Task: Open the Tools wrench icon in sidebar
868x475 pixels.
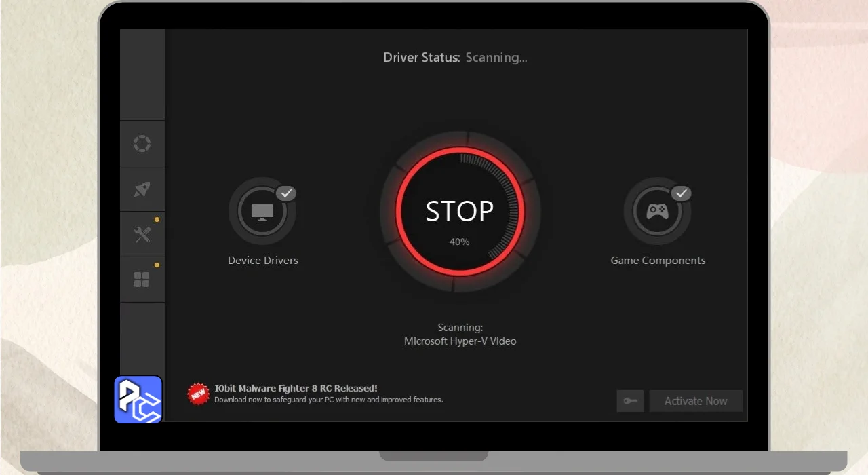Action: point(142,235)
